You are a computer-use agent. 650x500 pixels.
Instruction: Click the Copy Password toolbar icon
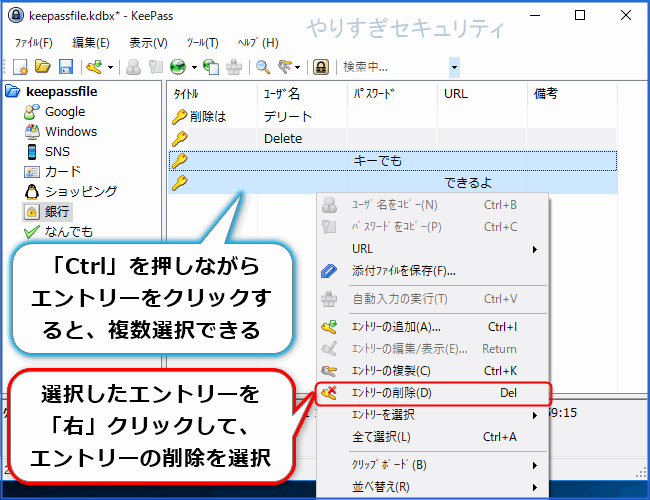point(156,67)
